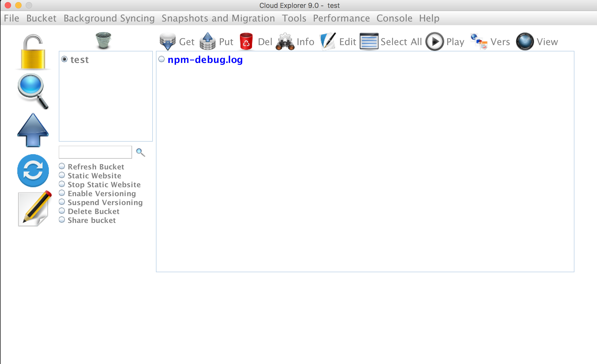This screenshot has width=597, height=364.
Task: Open the Tools menu
Action: coord(294,18)
